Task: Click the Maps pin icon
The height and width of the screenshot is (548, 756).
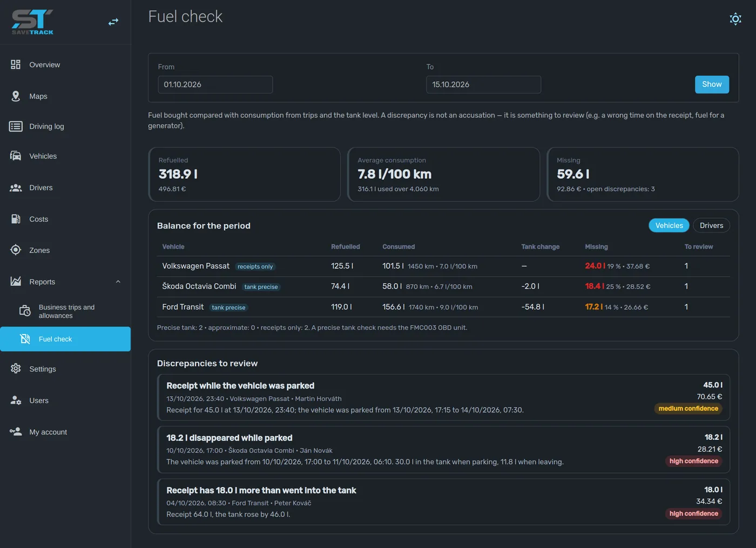Action: [x=16, y=96]
